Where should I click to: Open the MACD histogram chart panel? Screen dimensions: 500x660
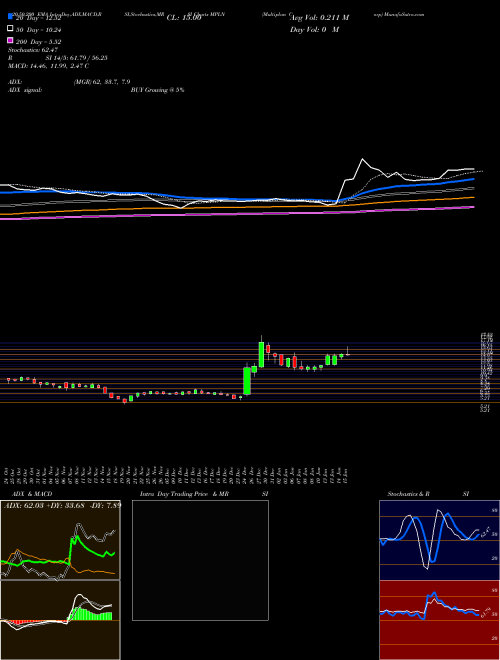coord(60,620)
